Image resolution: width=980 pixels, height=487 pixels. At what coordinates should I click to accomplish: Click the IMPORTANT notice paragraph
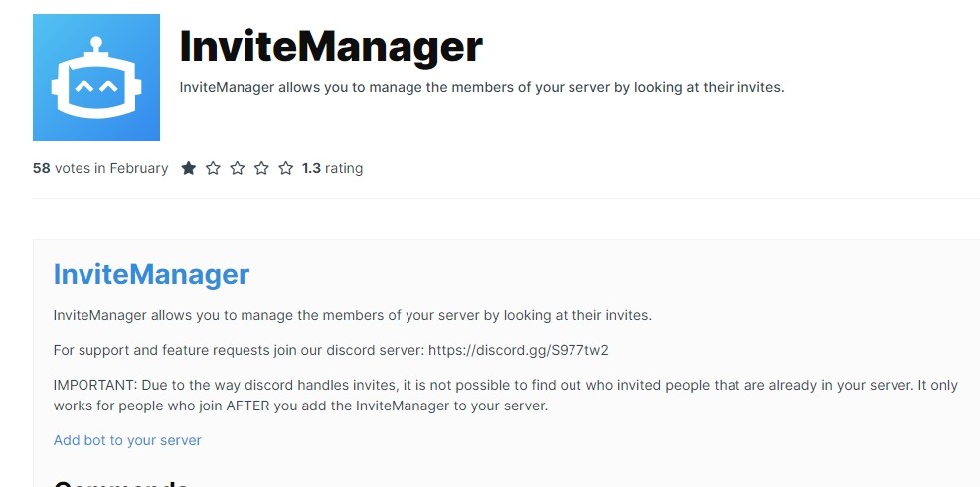coord(505,396)
